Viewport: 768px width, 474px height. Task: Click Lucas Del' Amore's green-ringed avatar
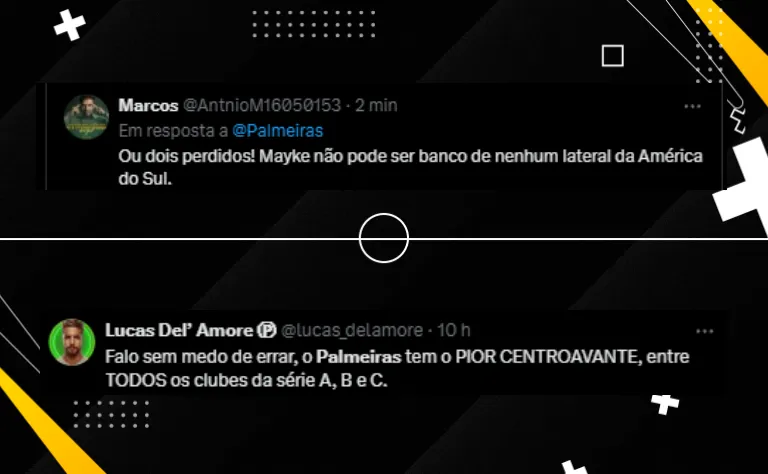tap(72, 342)
